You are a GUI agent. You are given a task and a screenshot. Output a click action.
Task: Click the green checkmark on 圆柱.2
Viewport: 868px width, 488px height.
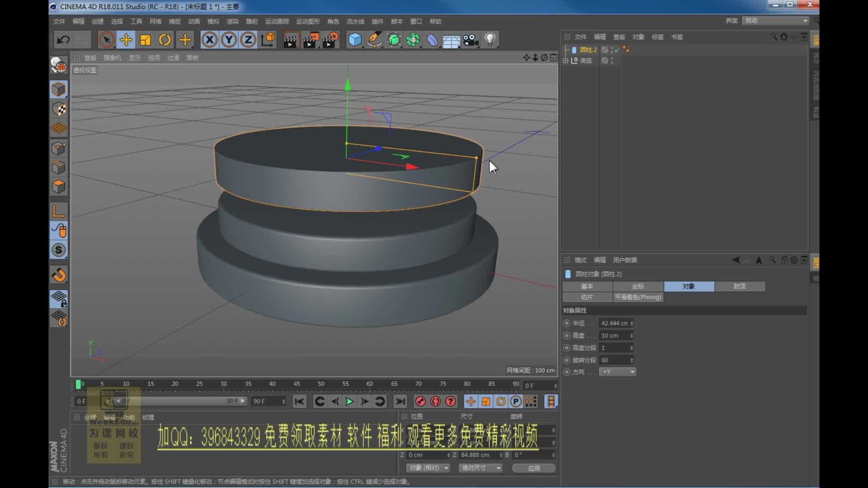coord(616,51)
